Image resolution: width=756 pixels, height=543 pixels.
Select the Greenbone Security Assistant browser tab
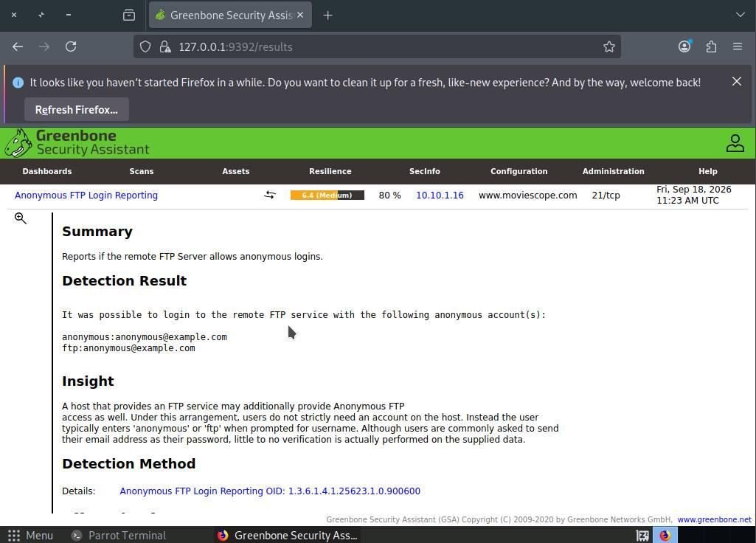pos(230,15)
